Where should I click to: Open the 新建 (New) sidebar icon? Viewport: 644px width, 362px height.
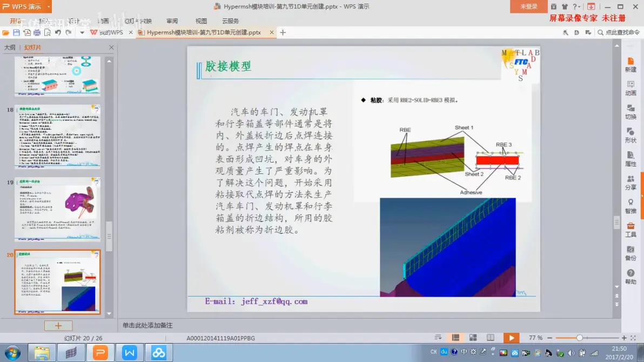click(630, 65)
